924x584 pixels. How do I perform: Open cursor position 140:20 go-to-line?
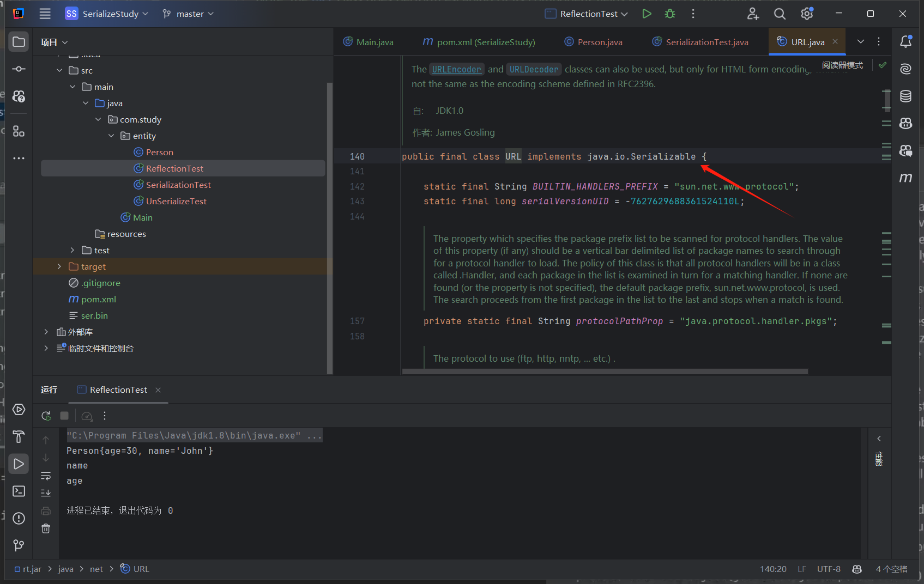pyautogui.click(x=773, y=569)
